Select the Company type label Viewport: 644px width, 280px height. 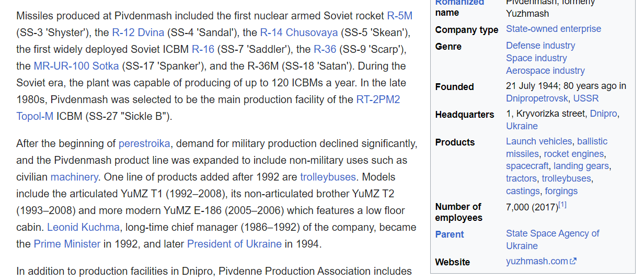pos(467,29)
